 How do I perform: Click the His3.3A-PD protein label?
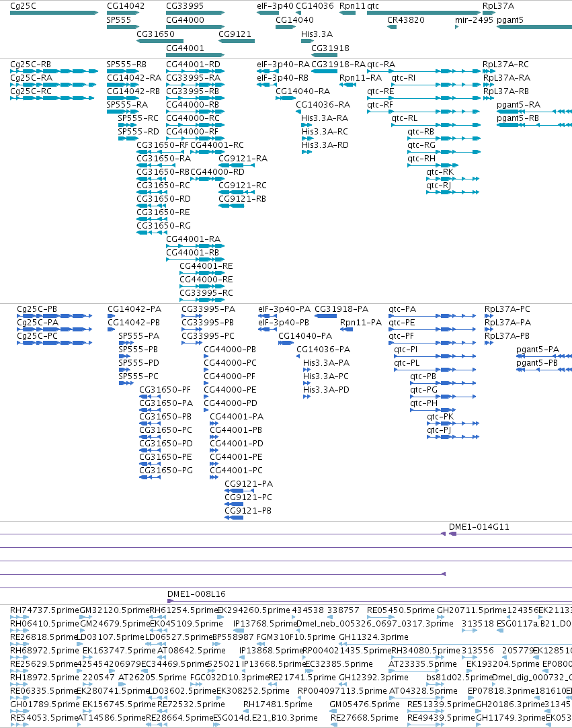point(326,389)
